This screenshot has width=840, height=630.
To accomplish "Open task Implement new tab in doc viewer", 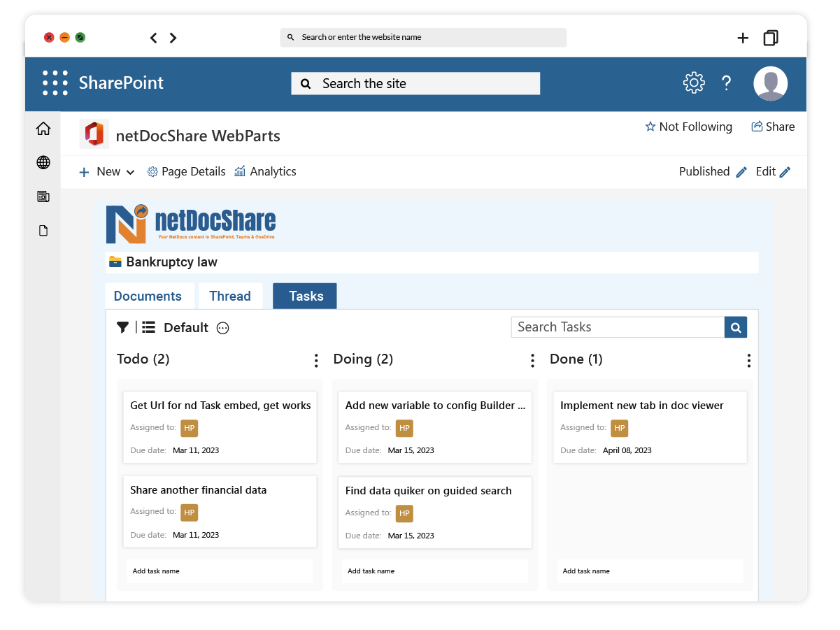I will point(650,427).
